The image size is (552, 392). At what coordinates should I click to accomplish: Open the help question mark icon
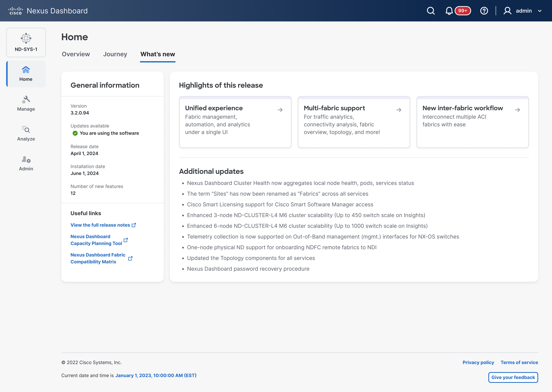point(484,11)
